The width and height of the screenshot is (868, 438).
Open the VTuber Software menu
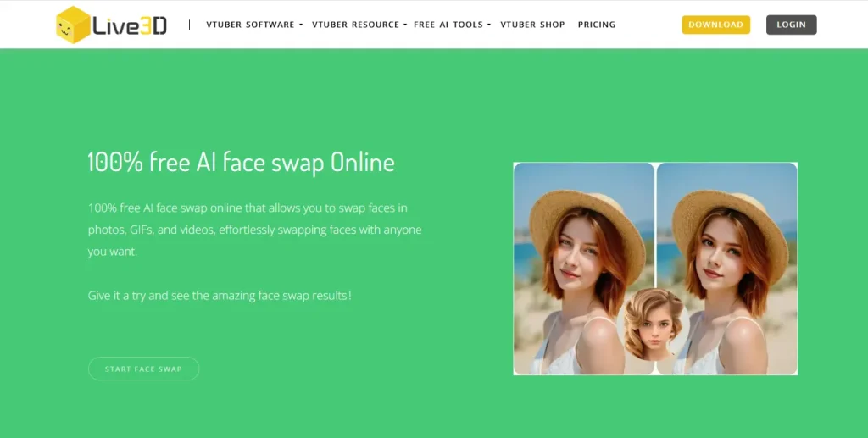click(x=250, y=25)
